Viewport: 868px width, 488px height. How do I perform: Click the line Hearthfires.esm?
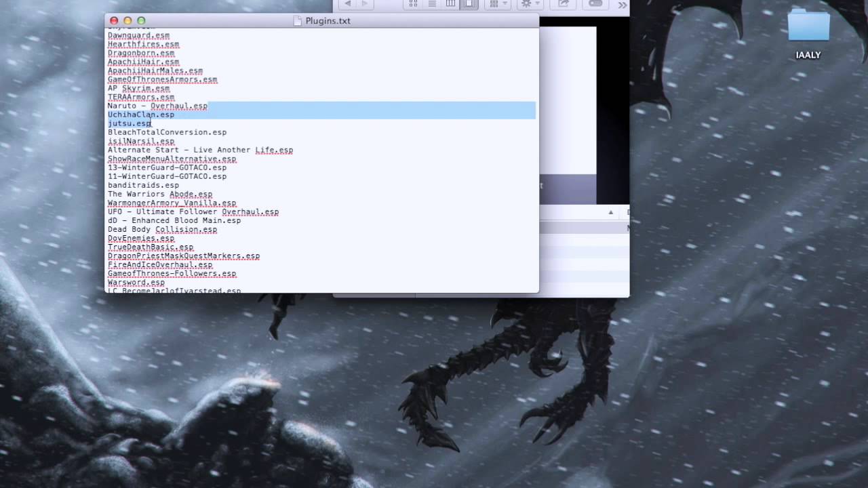coord(143,44)
